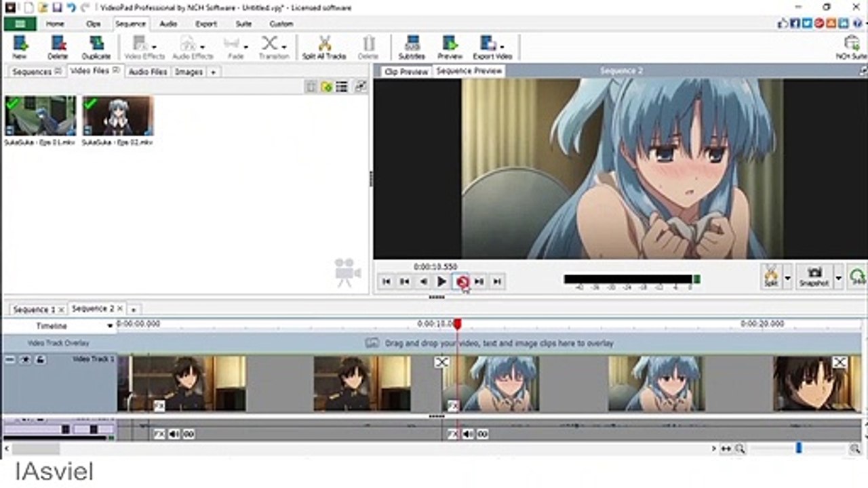Jump to start of sequence
Viewport: 868px width, 488px height.
click(x=386, y=281)
